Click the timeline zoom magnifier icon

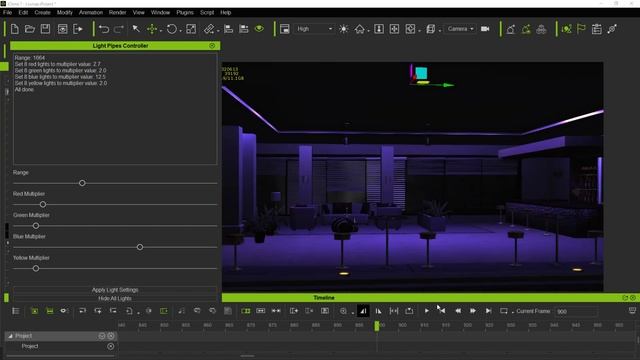343,311
